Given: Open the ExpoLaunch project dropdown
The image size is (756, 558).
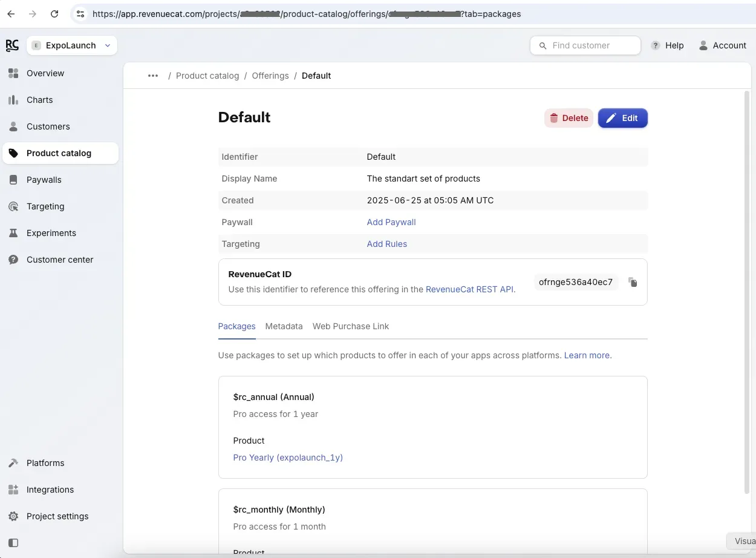Looking at the screenshot, I should (72, 45).
